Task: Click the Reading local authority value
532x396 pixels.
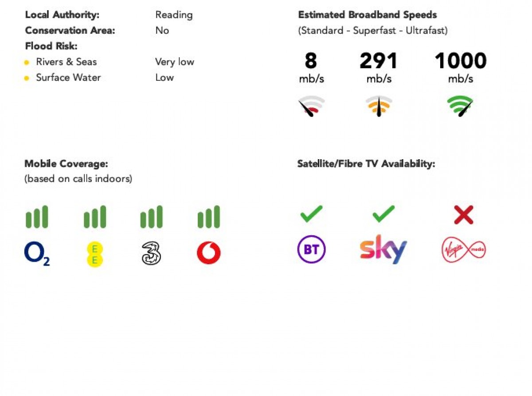Action: 174,15
